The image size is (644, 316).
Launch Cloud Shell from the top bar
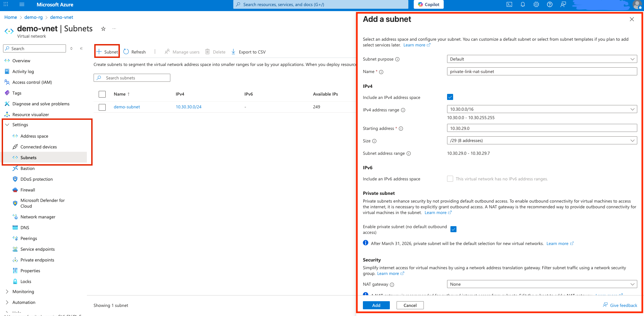click(x=509, y=4)
